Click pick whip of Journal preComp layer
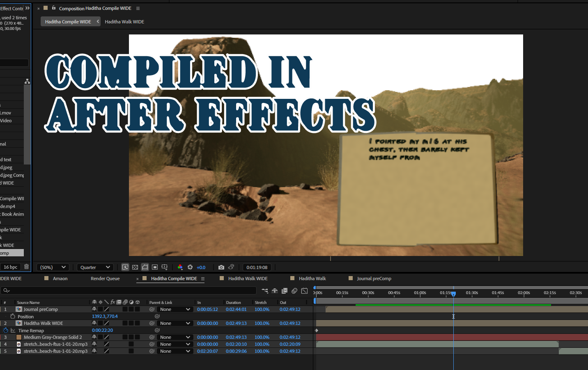588x370 pixels. tap(152, 309)
